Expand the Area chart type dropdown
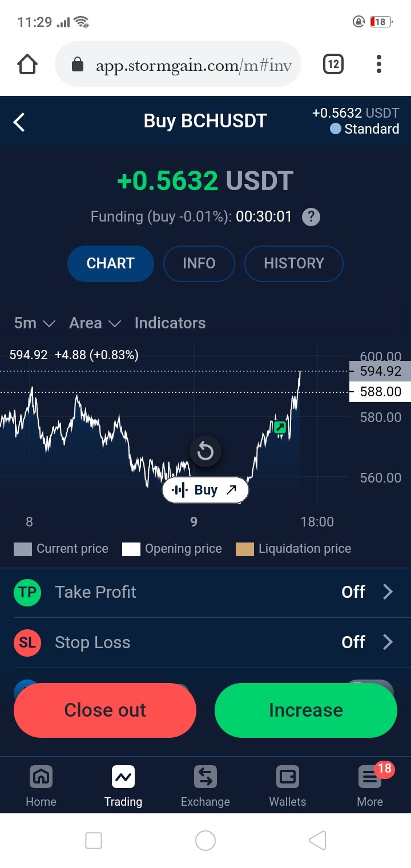The height and width of the screenshot is (868, 411). coord(95,323)
